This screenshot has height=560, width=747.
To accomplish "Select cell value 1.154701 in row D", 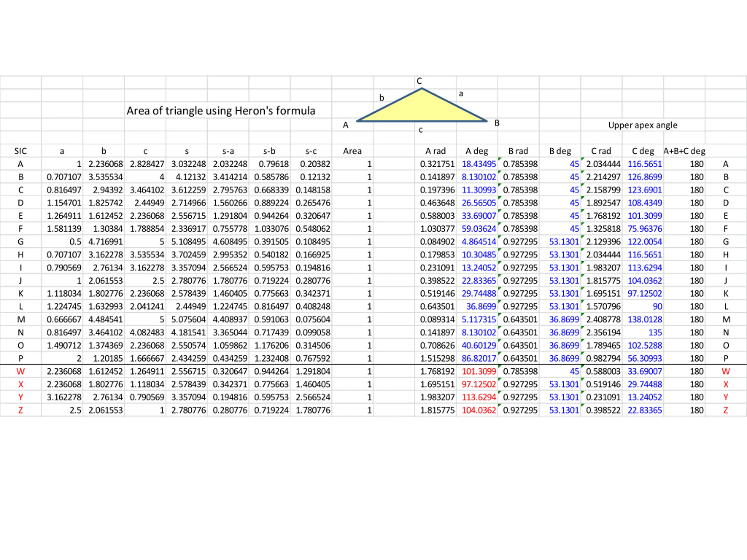I will (64, 203).
